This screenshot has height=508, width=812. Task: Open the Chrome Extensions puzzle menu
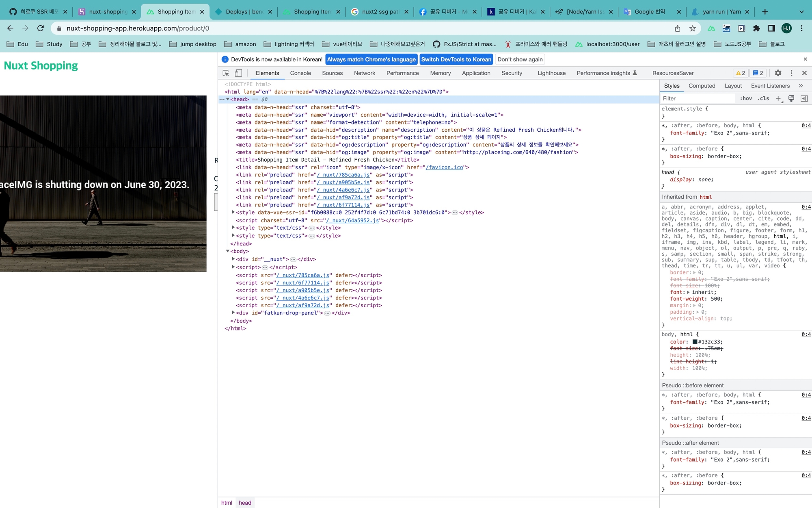pos(756,28)
